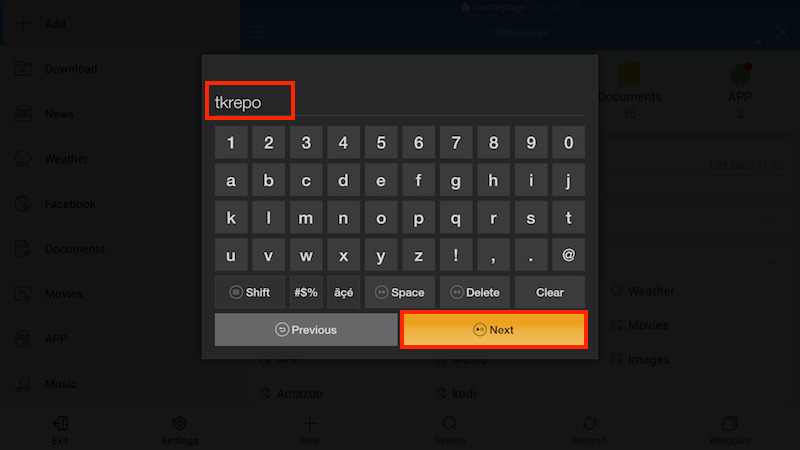This screenshot has width=800, height=450.
Task: Click the Previous button on keyboard
Action: [306, 330]
